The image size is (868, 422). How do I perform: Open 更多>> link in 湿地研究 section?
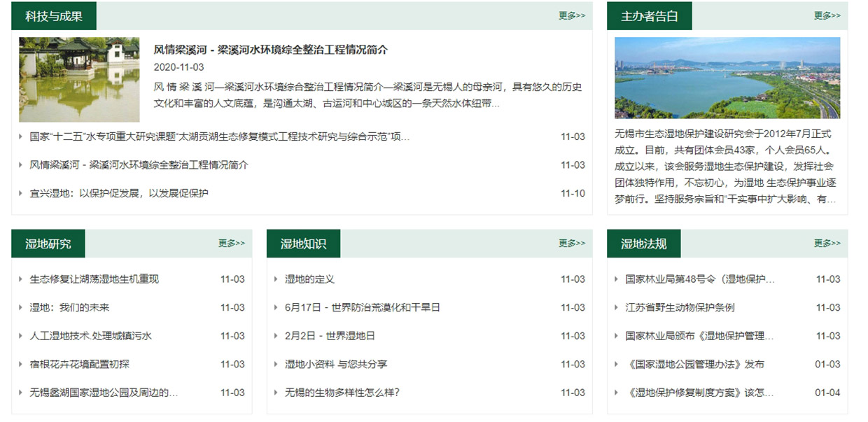[232, 242]
